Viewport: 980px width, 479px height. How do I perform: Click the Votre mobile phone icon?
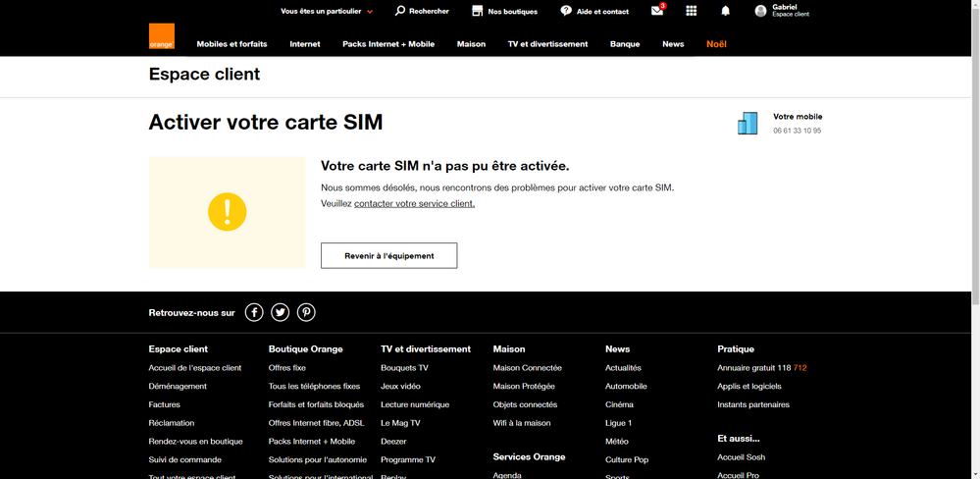click(748, 124)
